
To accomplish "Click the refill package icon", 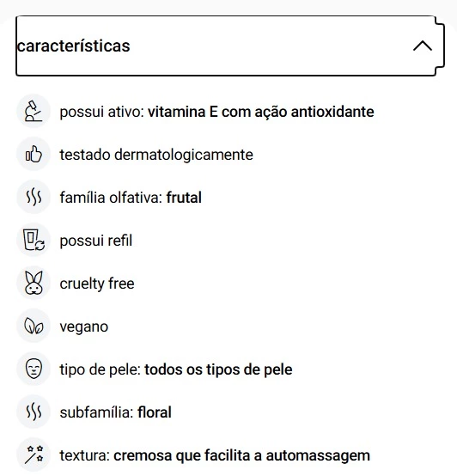I will (x=34, y=240).
